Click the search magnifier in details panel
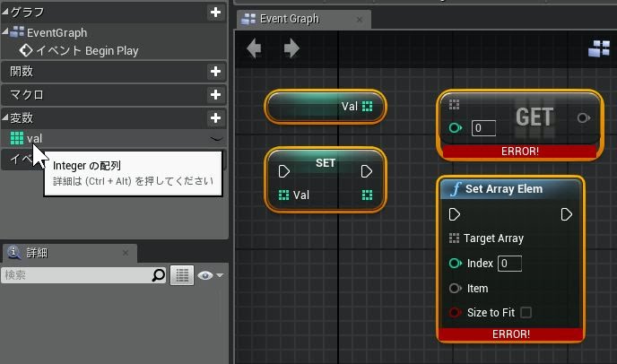The width and height of the screenshot is (617, 364). click(x=159, y=276)
